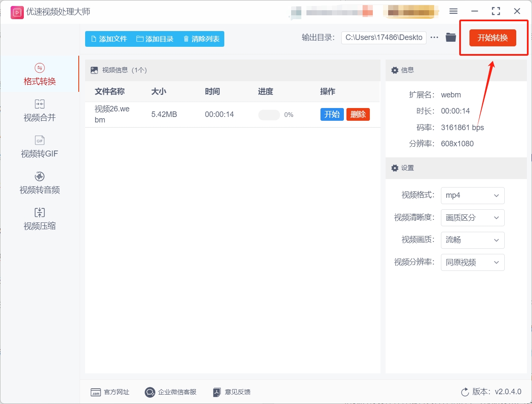This screenshot has height=404, width=532.
Task: Change 视频画质 from 流畅 option
Action: [472, 240]
